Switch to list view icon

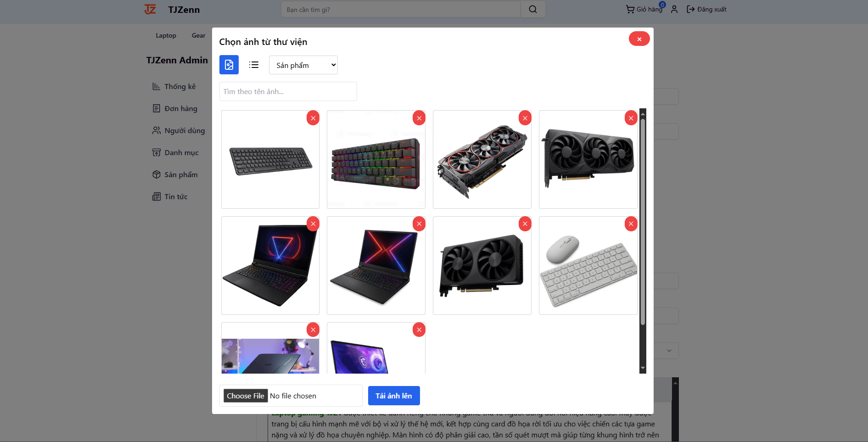254,65
